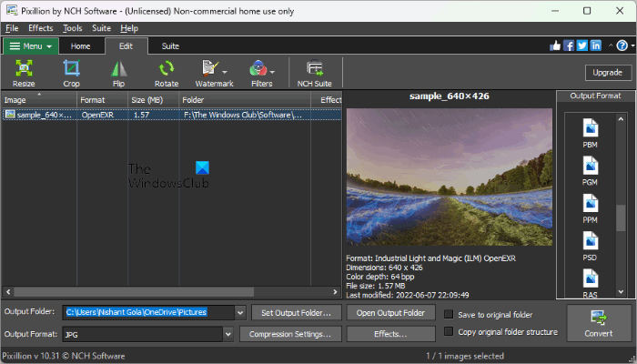637x364 pixels.
Task: Open the LinkedIn share icon
Action: (x=596, y=45)
